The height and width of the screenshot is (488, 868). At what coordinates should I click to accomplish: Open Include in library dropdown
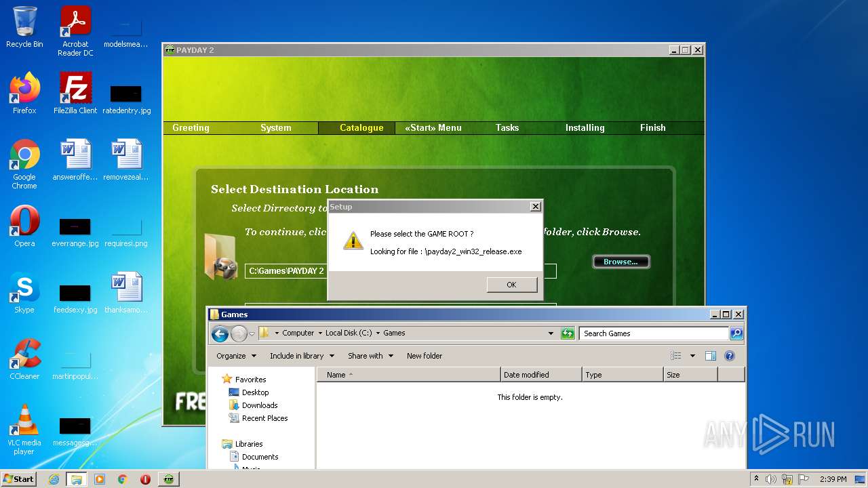(302, 356)
